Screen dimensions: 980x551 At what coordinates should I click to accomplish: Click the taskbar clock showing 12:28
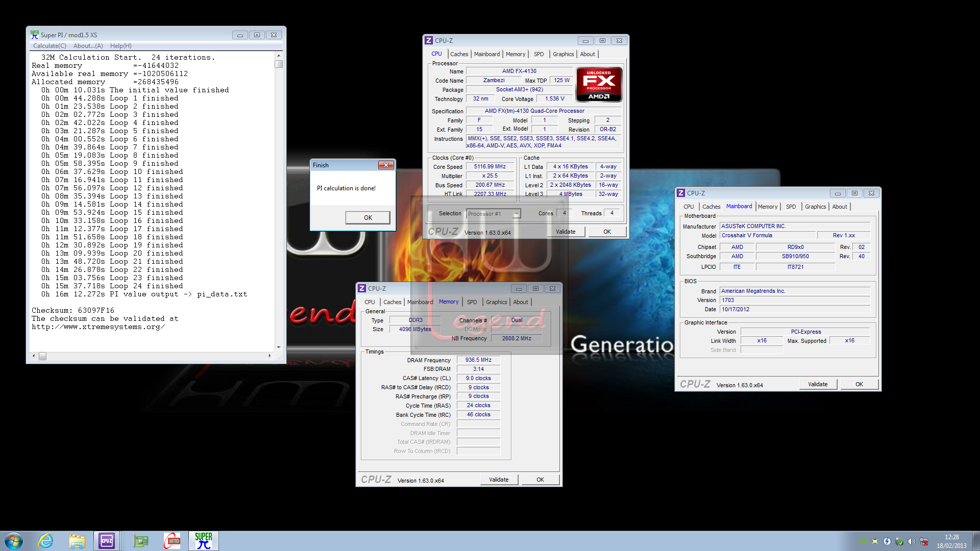[x=951, y=541]
